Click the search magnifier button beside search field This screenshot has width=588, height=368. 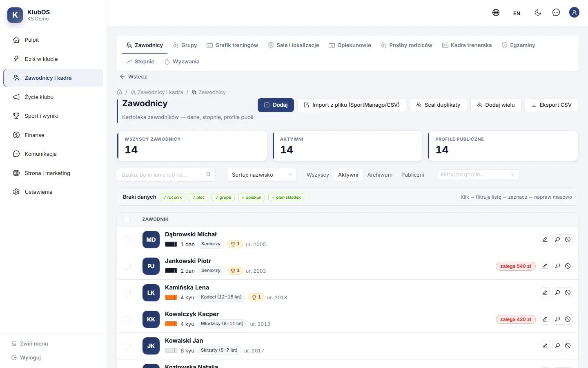click(209, 175)
